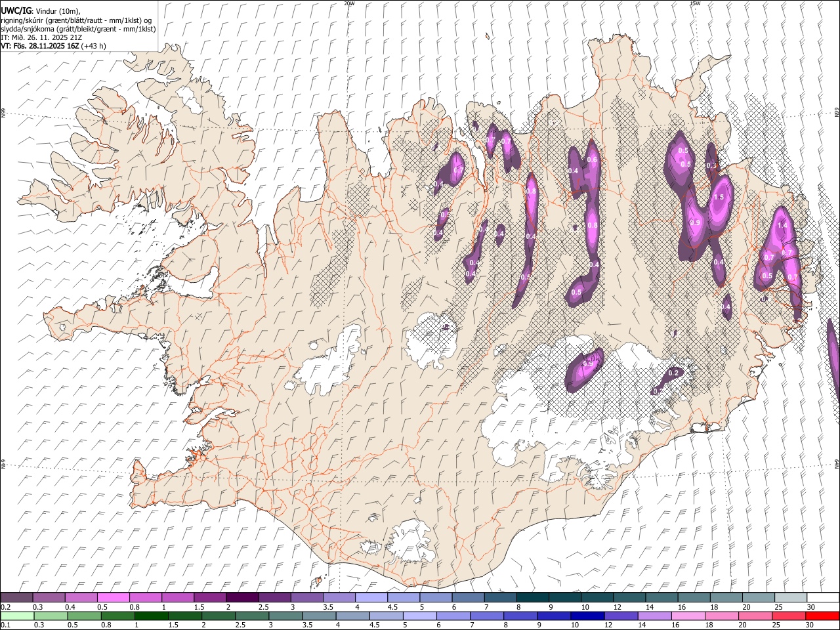Click the 1.5 value label on the map
The width and height of the screenshot is (840, 630).
click(x=718, y=197)
